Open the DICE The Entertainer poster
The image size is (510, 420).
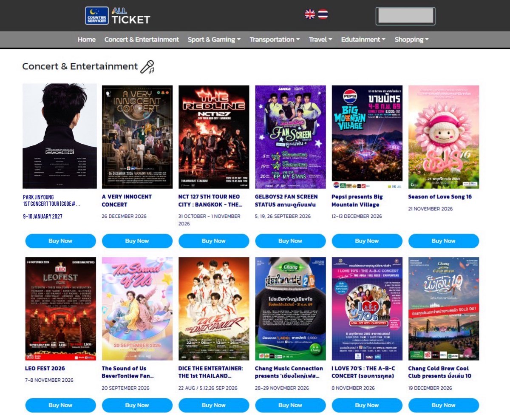pos(214,309)
